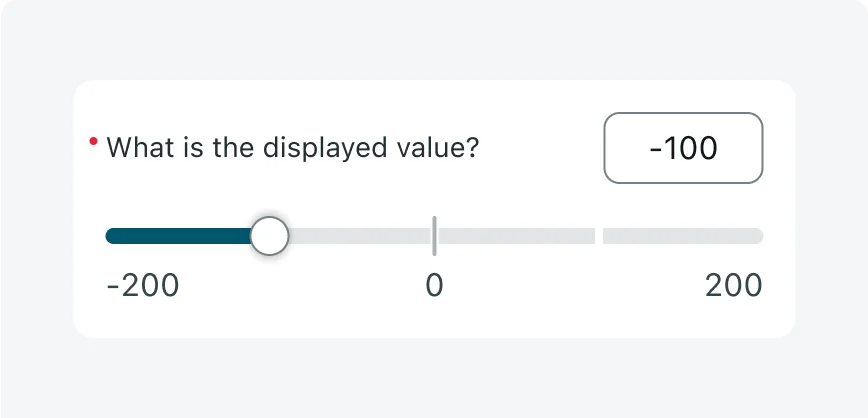The height and width of the screenshot is (418, 868).
Task: Click the far left end of the slider track
Action: 109,236
